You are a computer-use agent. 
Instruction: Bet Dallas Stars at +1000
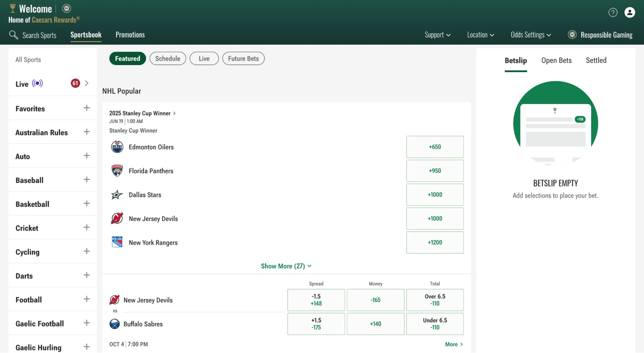[x=435, y=195]
